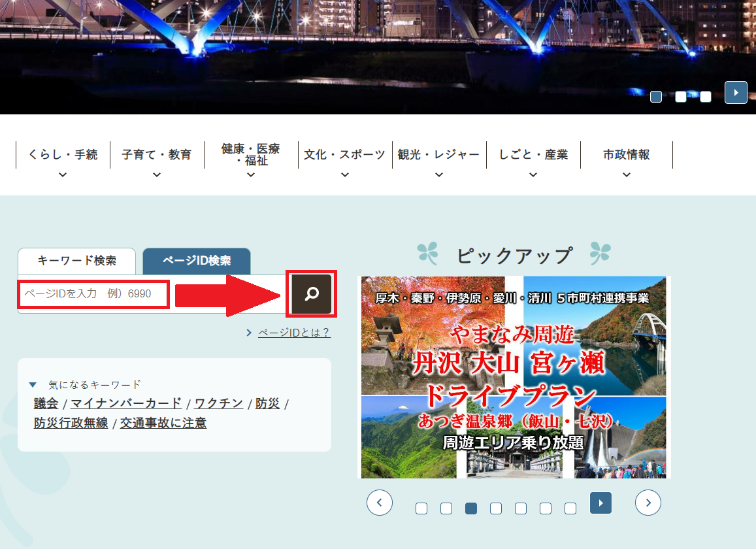Screen dimensions: 756x549
Task: Switch to ページID検索 tab
Action: [x=197, y=261]
